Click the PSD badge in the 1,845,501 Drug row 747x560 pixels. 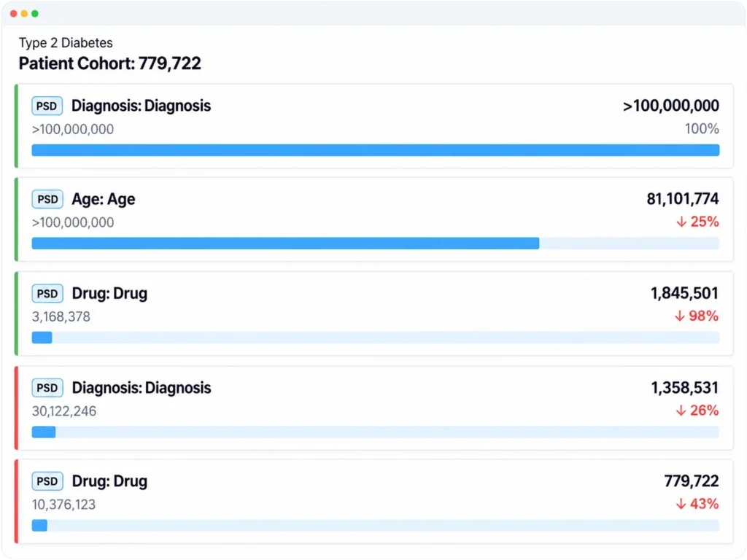[47, 293]
